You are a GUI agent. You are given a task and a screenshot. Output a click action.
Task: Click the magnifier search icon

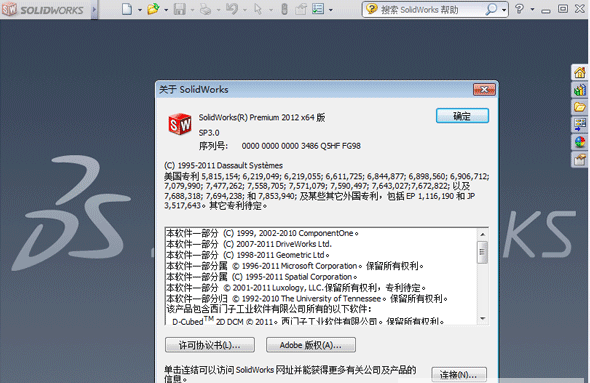(x=491, y=9)
